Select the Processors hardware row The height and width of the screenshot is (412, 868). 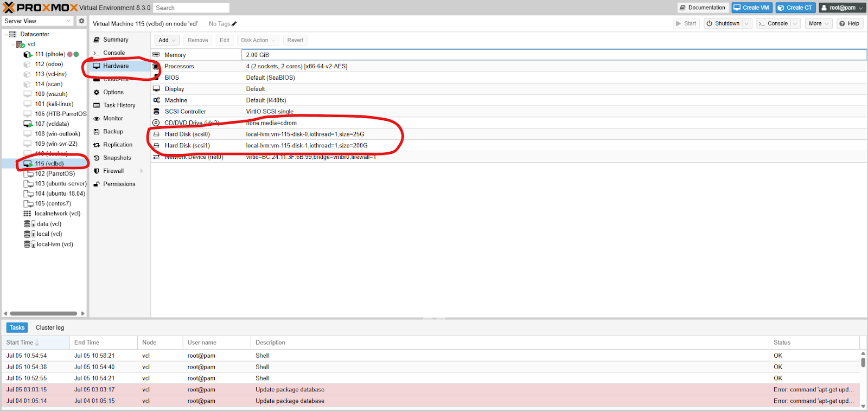[x=509, y=66]
